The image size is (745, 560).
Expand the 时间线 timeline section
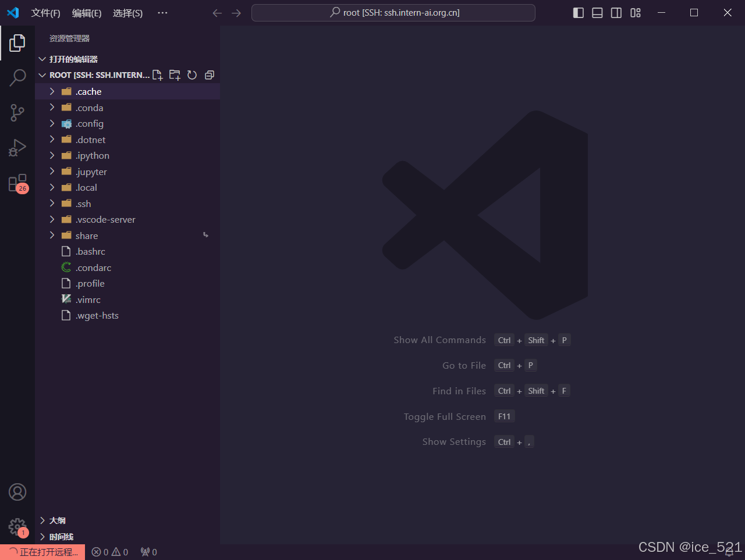point(127,537)
